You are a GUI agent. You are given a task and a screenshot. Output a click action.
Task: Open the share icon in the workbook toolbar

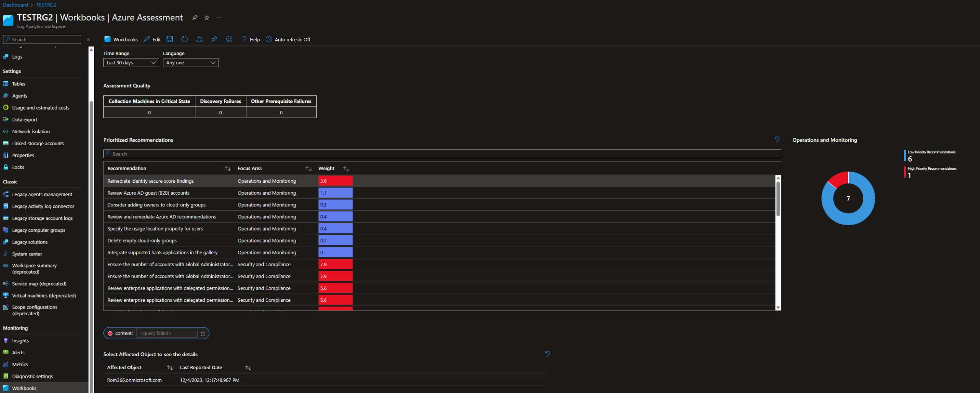199,39
